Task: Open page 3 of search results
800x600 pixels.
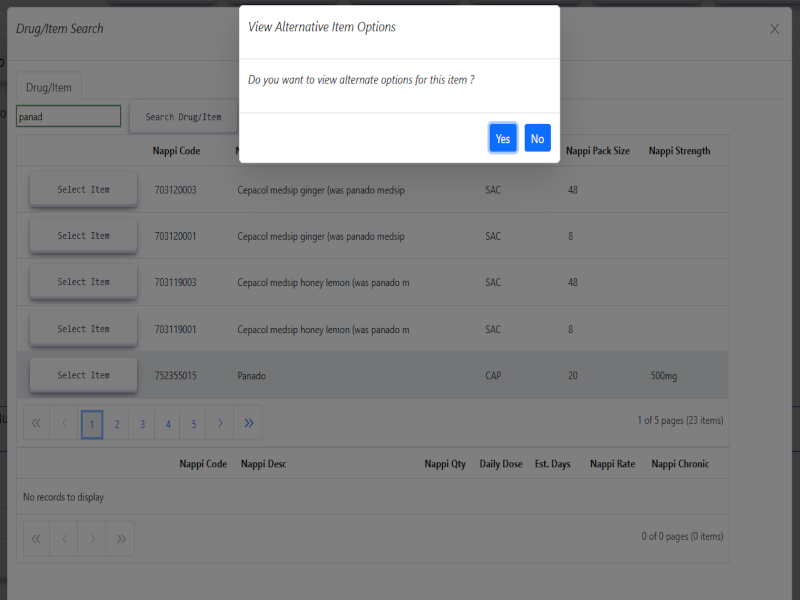Action: tap(142, 424)
